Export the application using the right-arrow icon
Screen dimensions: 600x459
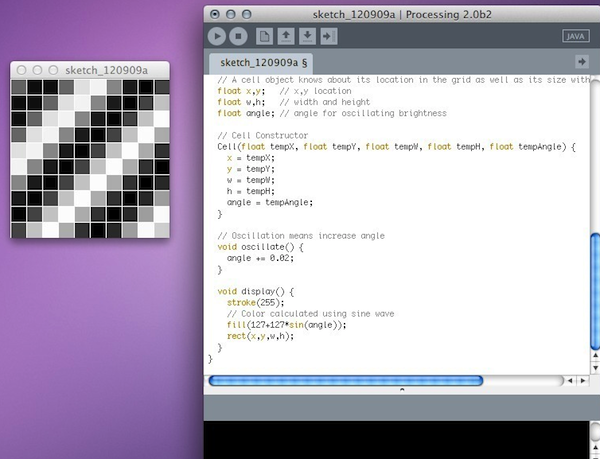click(x=329, y=36)
